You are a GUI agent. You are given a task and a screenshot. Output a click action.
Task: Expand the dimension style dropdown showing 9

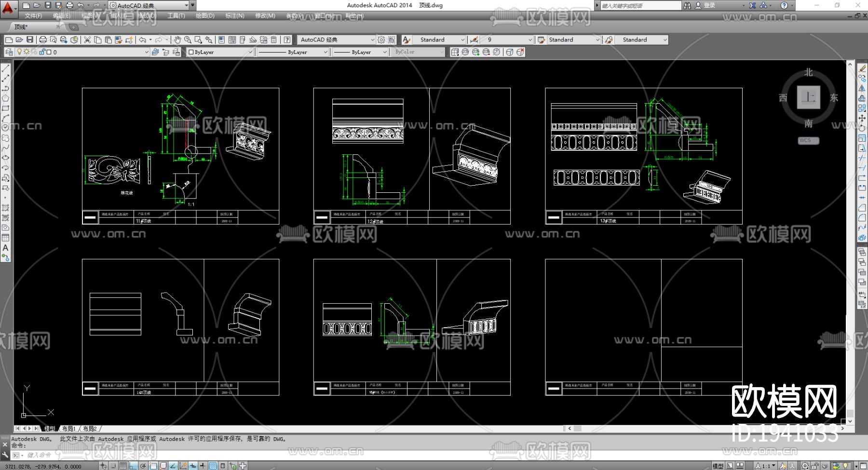coord(530,40)
